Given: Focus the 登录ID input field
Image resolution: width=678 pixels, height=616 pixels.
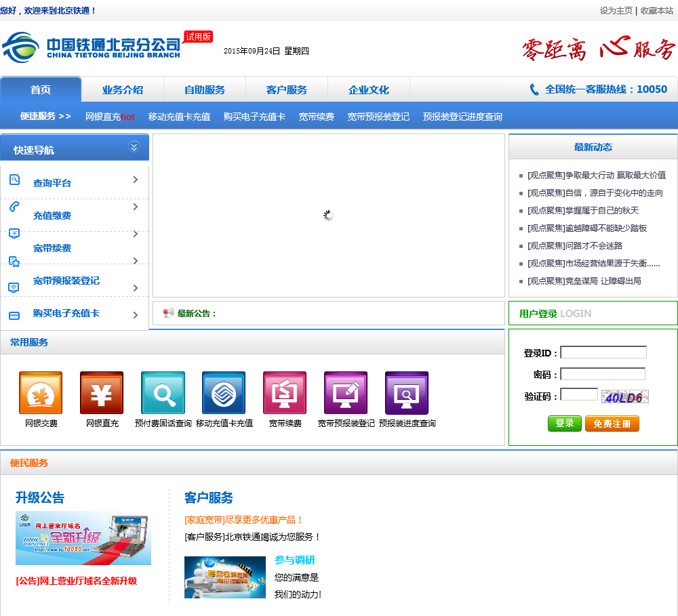Looking at the screenshot, I should click(x=603, y=352).
